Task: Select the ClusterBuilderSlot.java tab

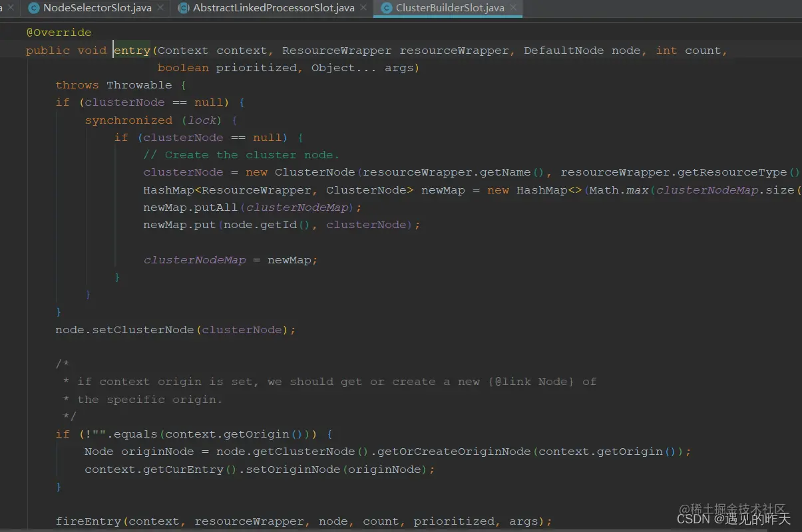Action: [450, 8]
